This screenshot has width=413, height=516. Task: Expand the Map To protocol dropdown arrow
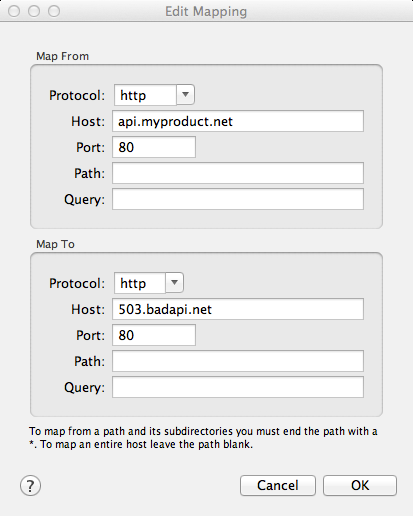pyautogui.click(x=174, y=283)
